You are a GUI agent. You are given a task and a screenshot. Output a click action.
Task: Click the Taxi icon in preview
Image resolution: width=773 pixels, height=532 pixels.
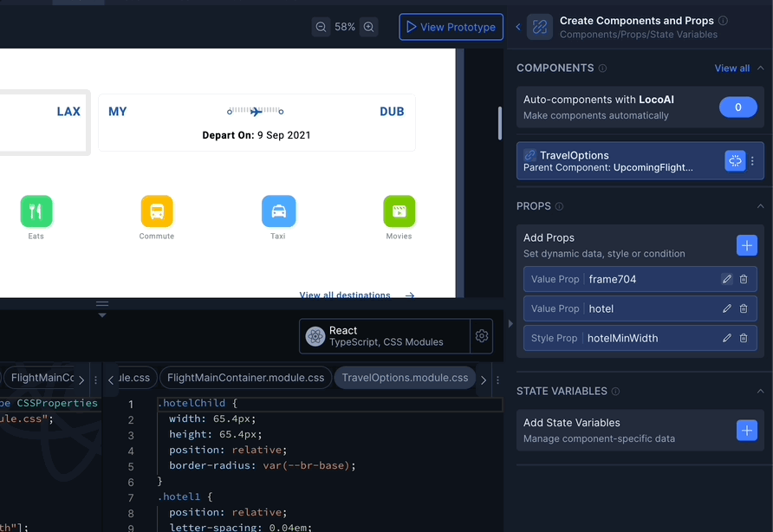(x=278, y=211)
